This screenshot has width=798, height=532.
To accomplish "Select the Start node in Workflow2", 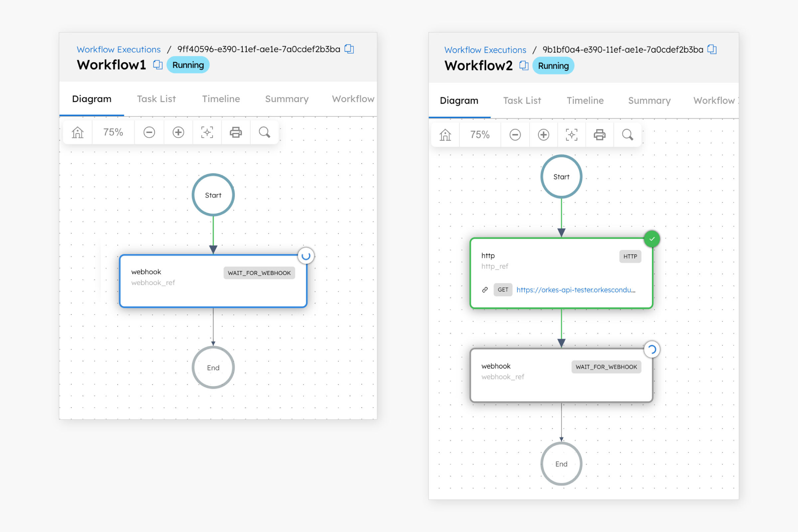I will point(561,177).
